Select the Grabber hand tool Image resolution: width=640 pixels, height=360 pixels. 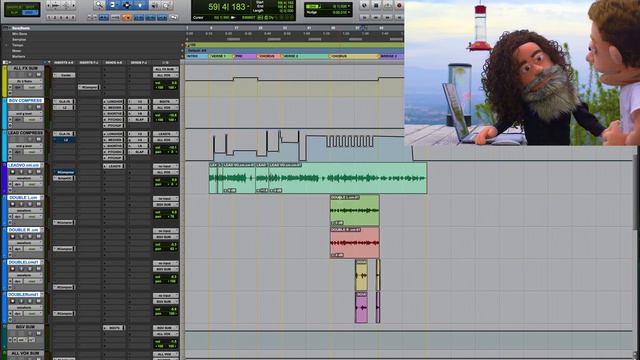tap(140, 5)
